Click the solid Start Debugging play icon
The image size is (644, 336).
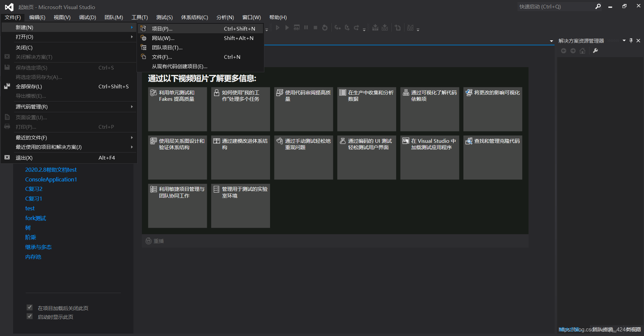coord(287,28)
